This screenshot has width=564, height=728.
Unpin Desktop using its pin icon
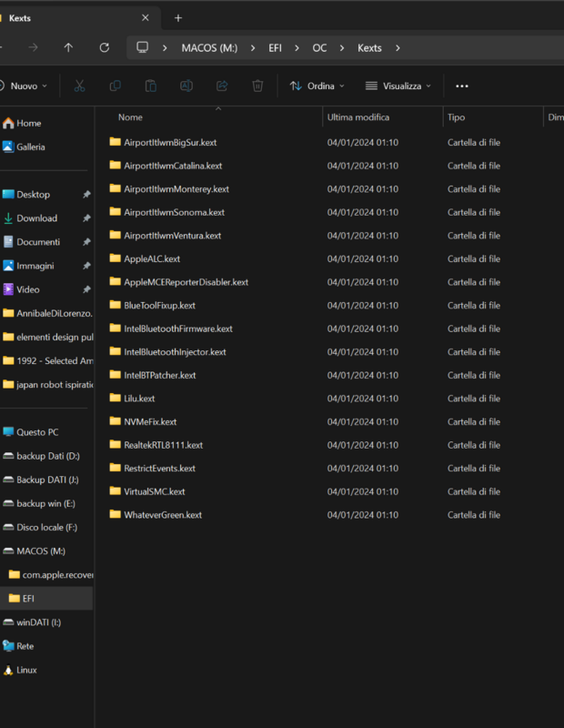(x=86, y=195)
